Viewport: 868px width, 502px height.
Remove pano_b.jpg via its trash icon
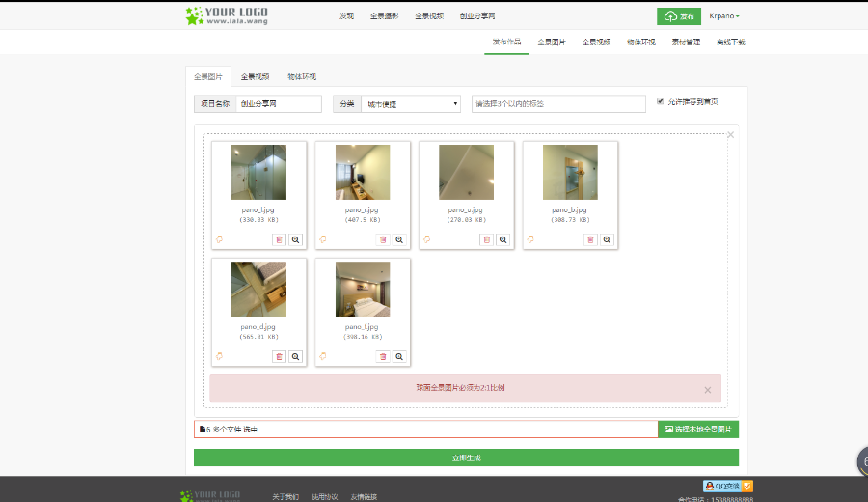click(590, 240)
